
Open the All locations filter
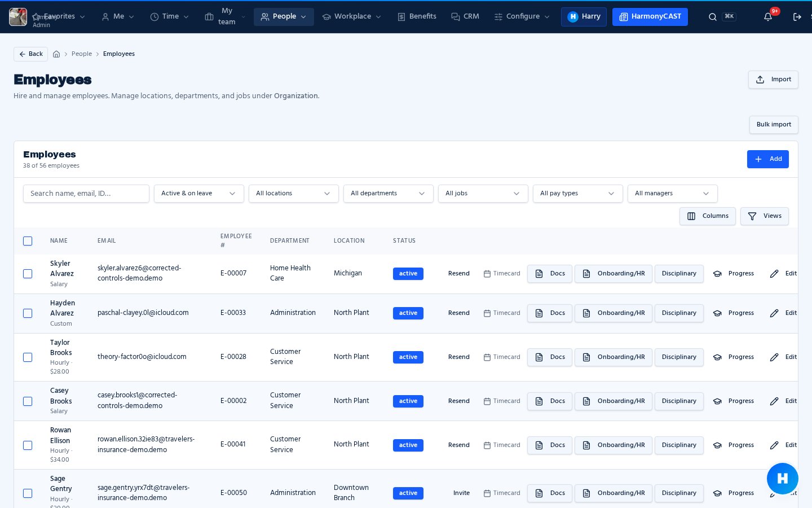coord(294,194)
